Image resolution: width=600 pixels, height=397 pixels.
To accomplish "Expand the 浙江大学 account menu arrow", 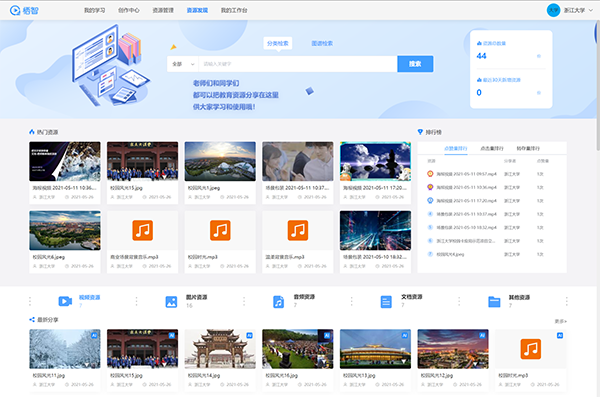I will (x=590, y=10).
